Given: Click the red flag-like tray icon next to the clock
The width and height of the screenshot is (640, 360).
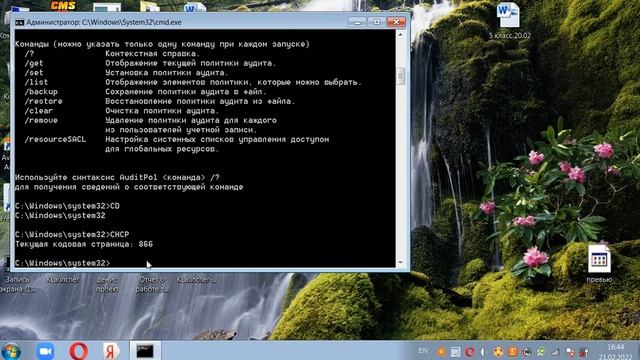Looking at the screenshot, I should pos(584,351).
